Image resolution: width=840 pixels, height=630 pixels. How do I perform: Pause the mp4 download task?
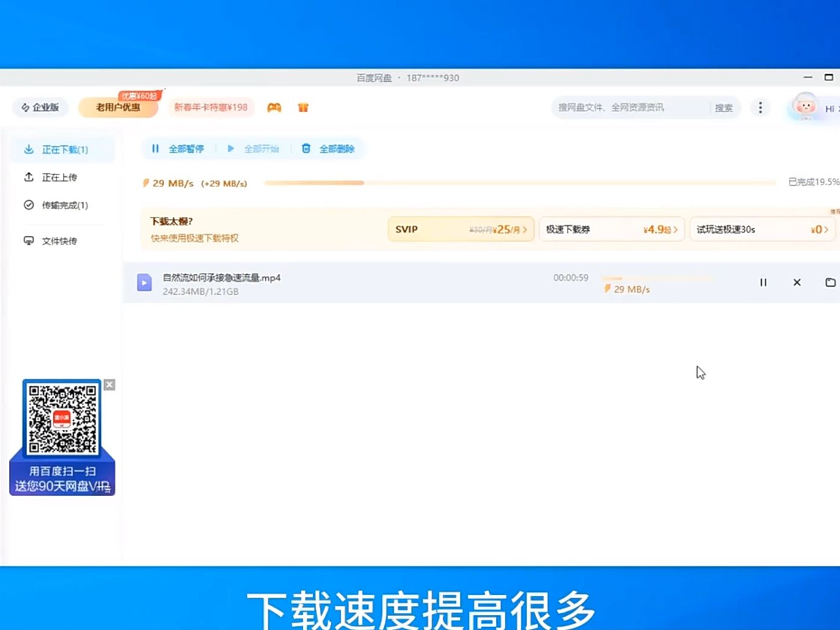pyautogui.click(x=763, y=283)
